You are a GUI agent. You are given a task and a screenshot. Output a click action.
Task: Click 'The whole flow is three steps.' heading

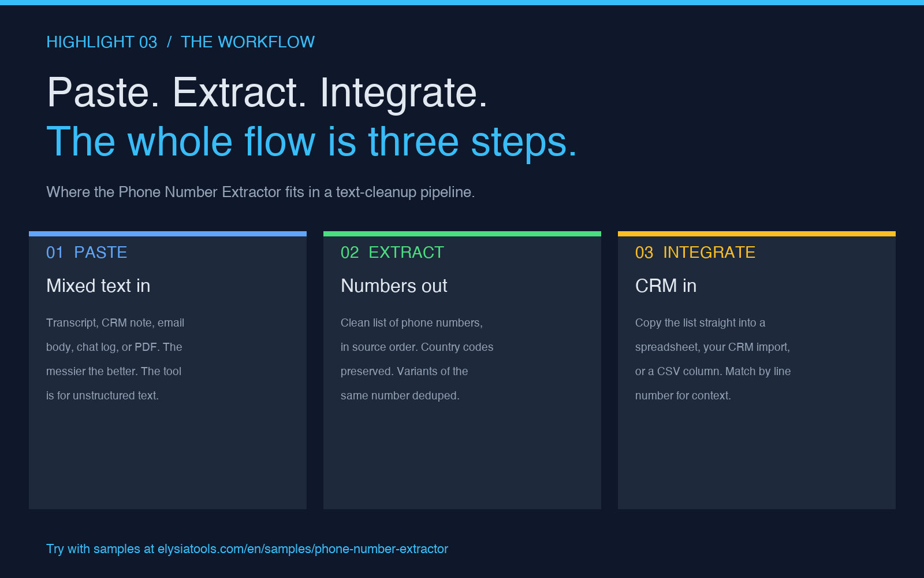click(x=312, y=142)
